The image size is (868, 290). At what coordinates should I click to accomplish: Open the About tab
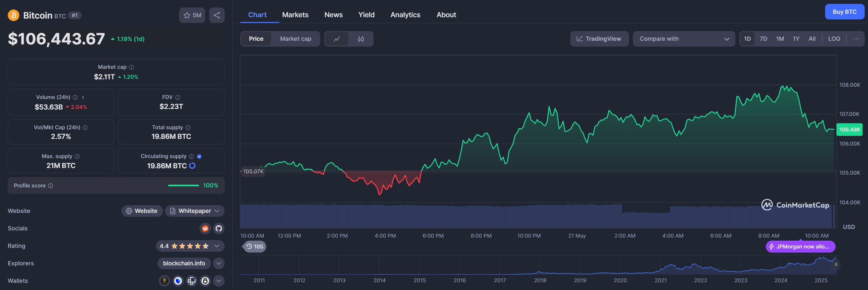[x=446, y=15]
